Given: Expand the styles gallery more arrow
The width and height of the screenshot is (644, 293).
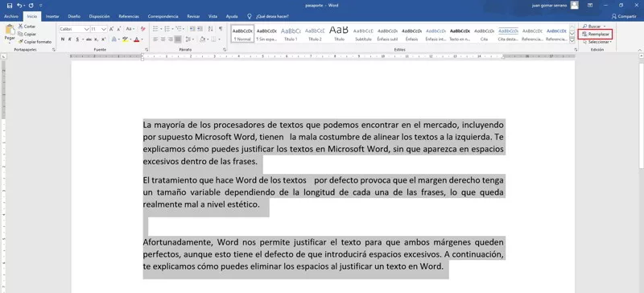Looking at the screenshot, I should click(x=572, y=40).
